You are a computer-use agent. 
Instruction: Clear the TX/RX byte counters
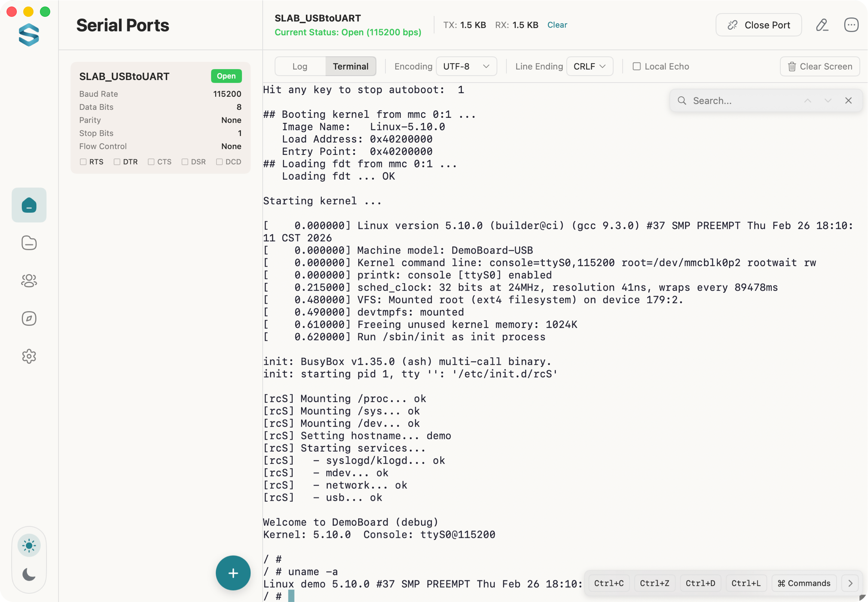tap(557, 25)
